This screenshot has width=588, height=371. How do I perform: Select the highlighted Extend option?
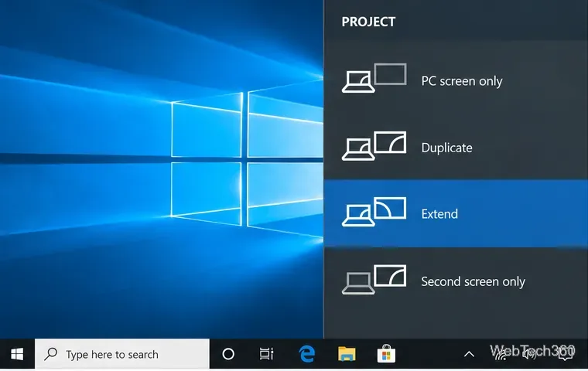(x=456, y=213)
